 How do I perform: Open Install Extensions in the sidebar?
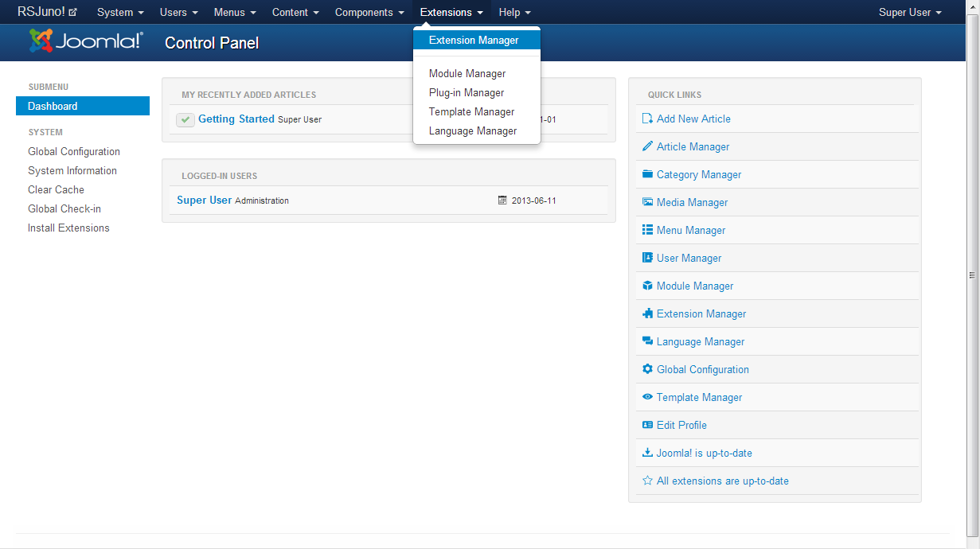(68, 228)
